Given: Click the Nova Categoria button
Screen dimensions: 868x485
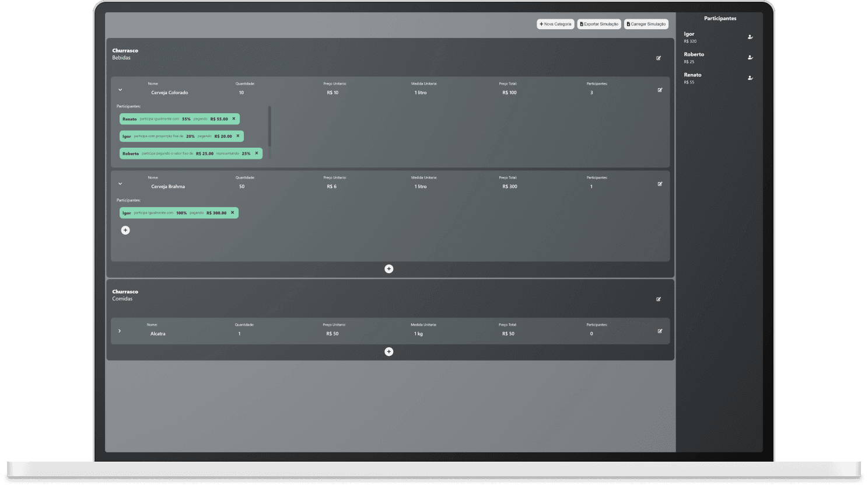Looking at the screenshot, I should (555, 24).
